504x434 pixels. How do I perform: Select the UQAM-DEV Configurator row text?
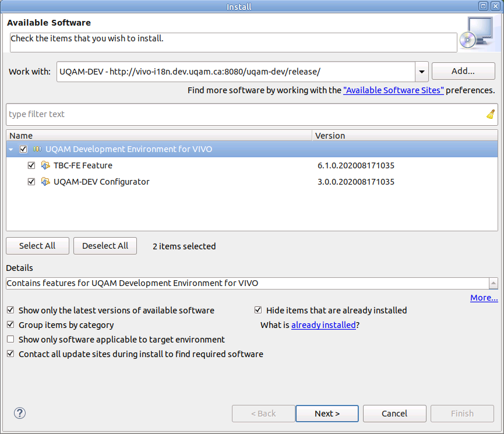[101, 182]
